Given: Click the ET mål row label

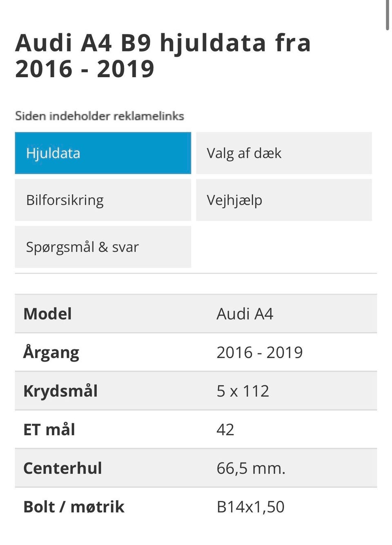Looking at the screenshot, I should click(49, 430).
